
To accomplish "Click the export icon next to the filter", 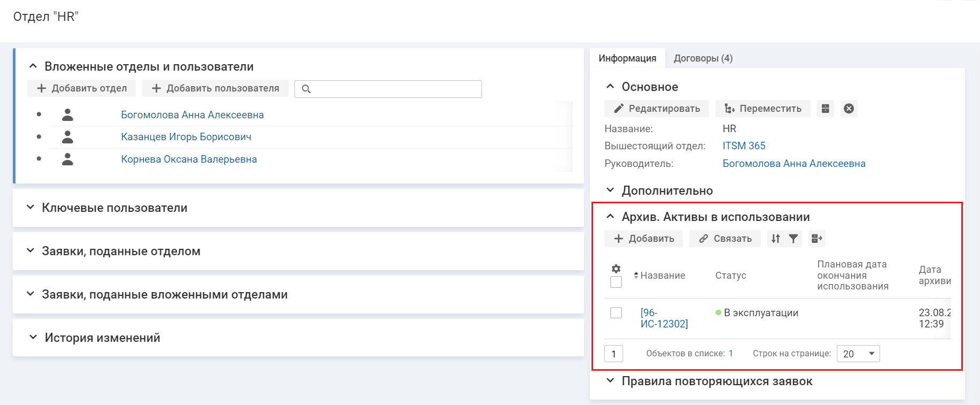I will coord(816,239).
